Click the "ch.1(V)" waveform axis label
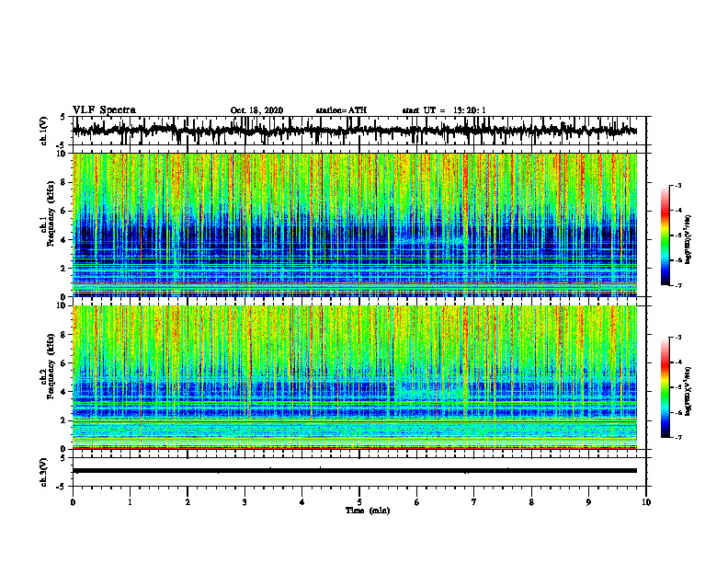This screenshot has width=728, height=563. tap(43, 131)
